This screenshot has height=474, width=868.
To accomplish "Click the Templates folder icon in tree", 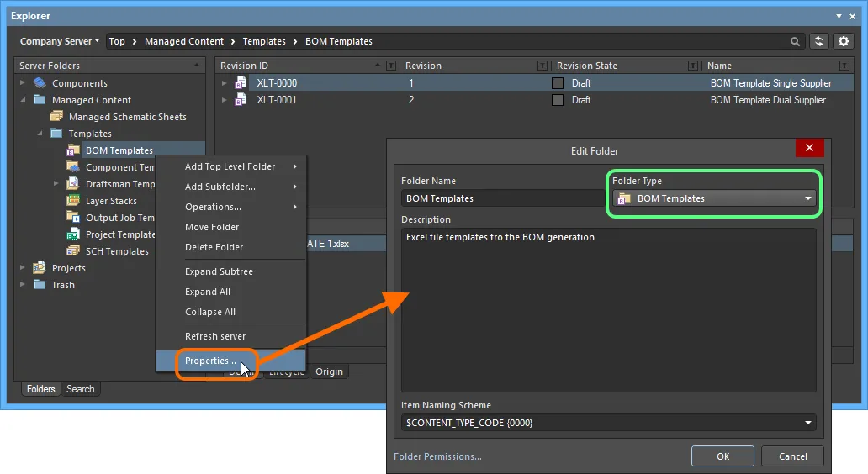I will (56, 134).
